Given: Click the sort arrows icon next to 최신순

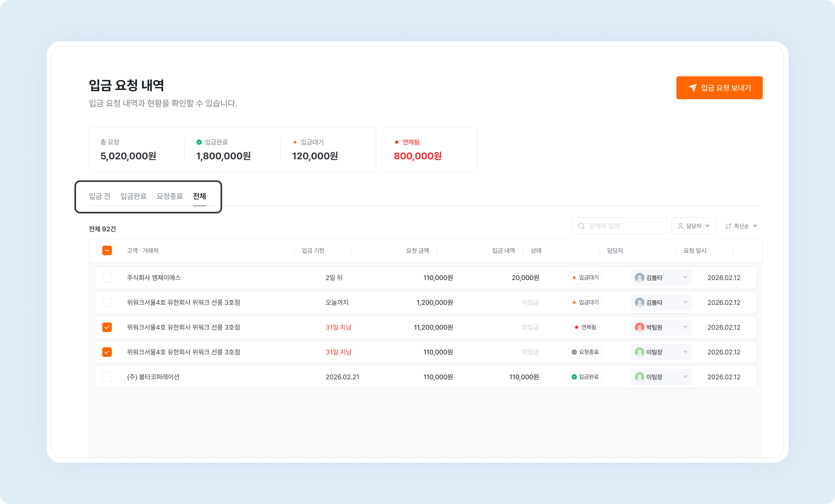Looking at the screenshot, I should (x=729, y=226).
